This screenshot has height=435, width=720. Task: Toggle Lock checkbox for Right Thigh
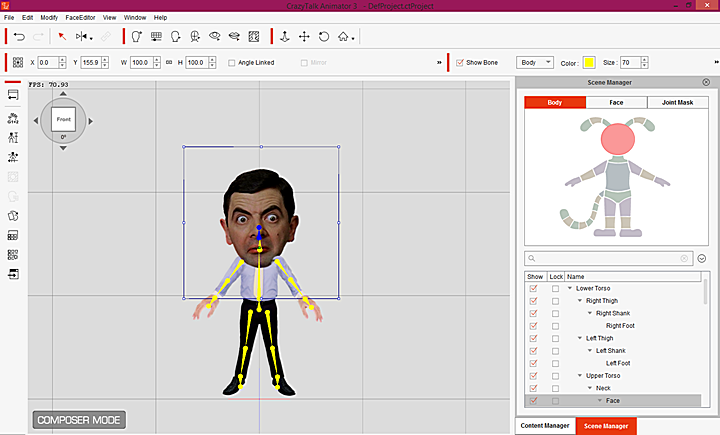pos(555,301)
